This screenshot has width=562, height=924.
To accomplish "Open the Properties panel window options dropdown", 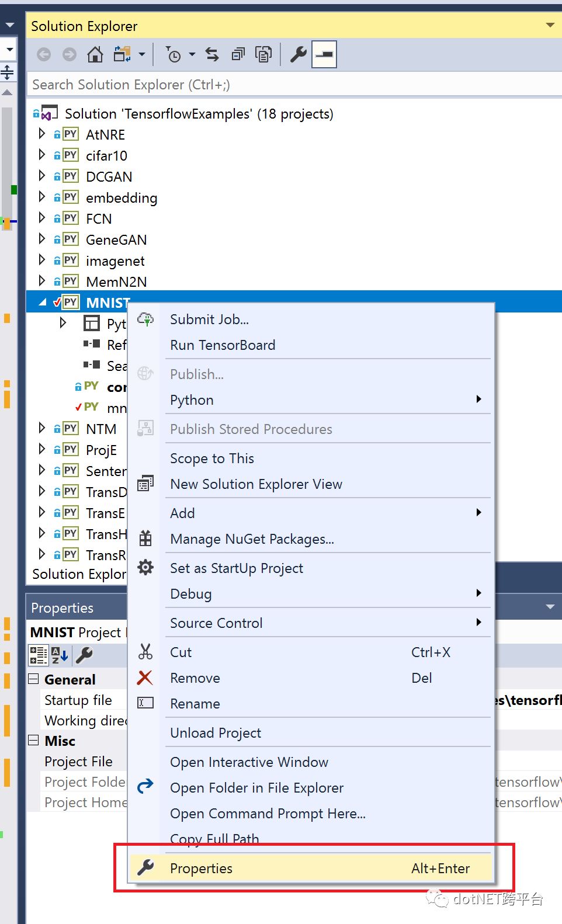I will click(550, 607).
